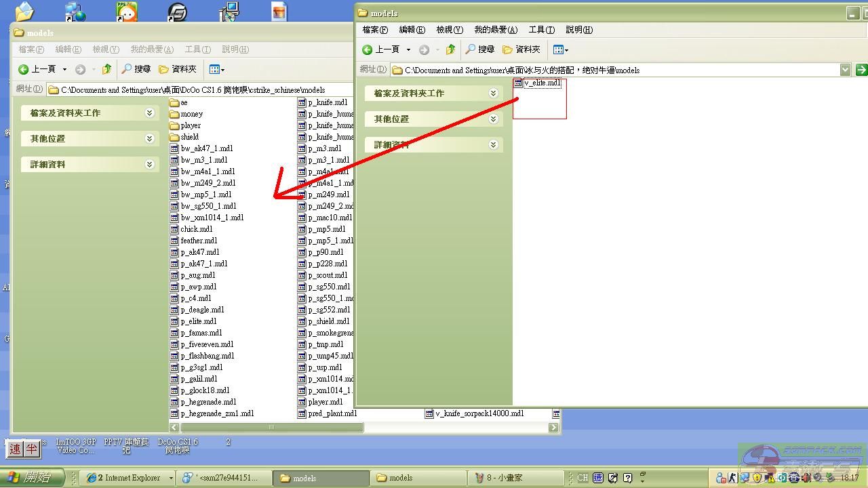Screen dimensions: 868x488
Task: Open the Views dropdown in right window
Action: click(x=560, y=49)
